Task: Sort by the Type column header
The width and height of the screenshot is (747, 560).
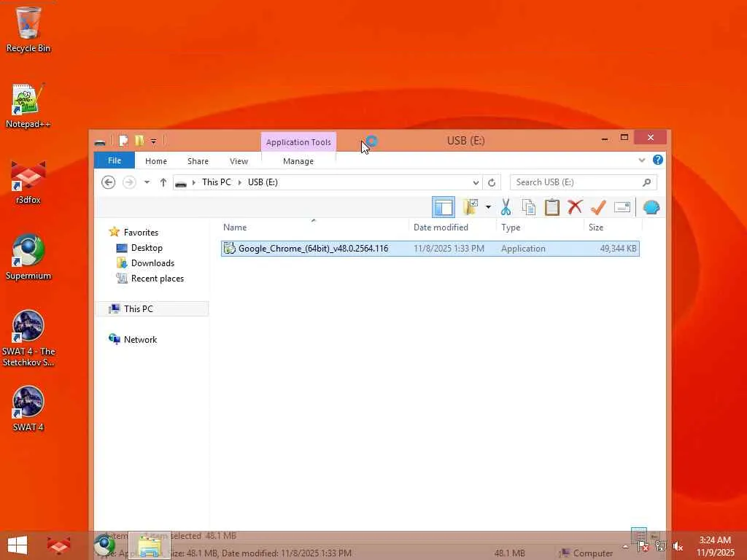Action: [540, 227]
